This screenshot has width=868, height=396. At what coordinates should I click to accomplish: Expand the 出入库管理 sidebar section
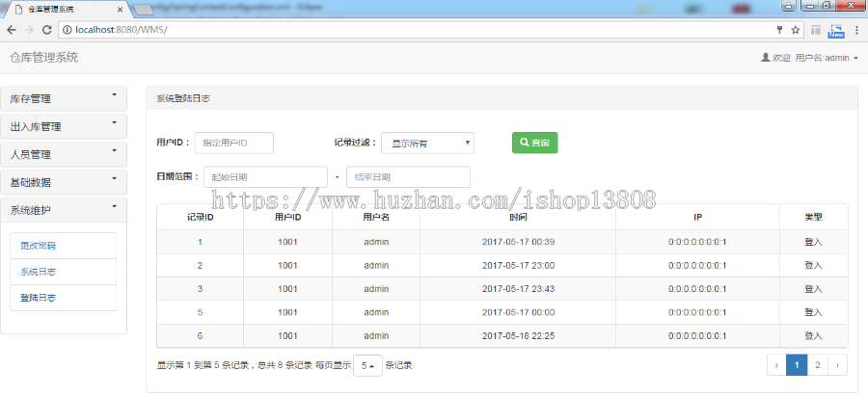click(64, 126)
